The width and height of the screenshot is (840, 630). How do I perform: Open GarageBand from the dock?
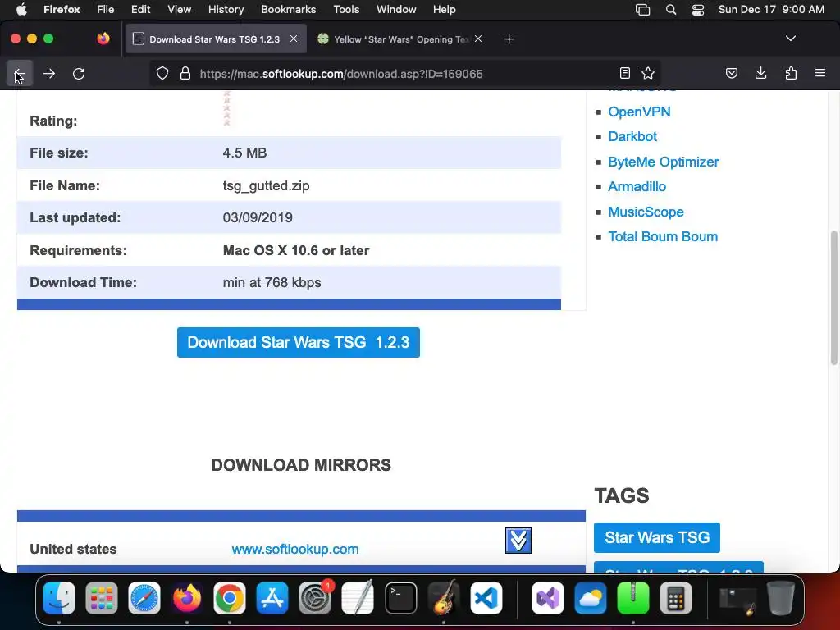(444, 598)
